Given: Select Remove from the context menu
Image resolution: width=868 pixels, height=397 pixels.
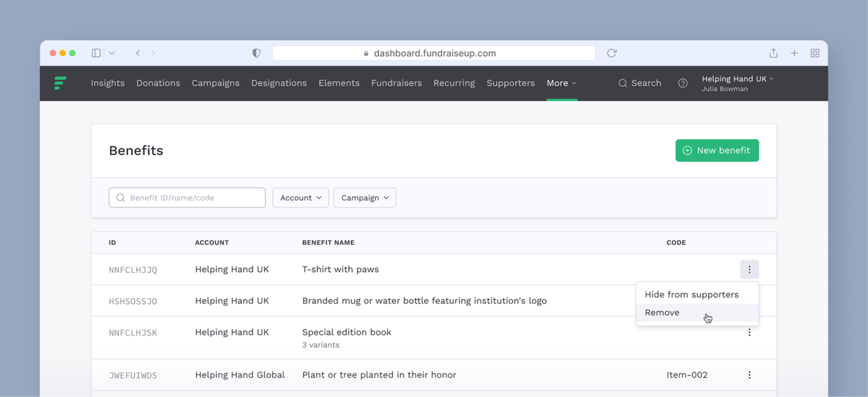Looking at the screenshot, I should (x=662, y=312).
